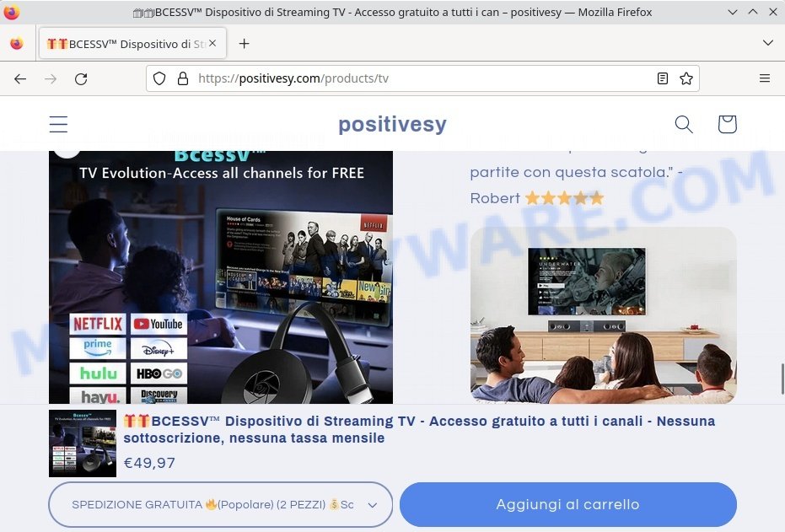
Task: Click Robert's five-star rating
Action: tap(564, 198)
